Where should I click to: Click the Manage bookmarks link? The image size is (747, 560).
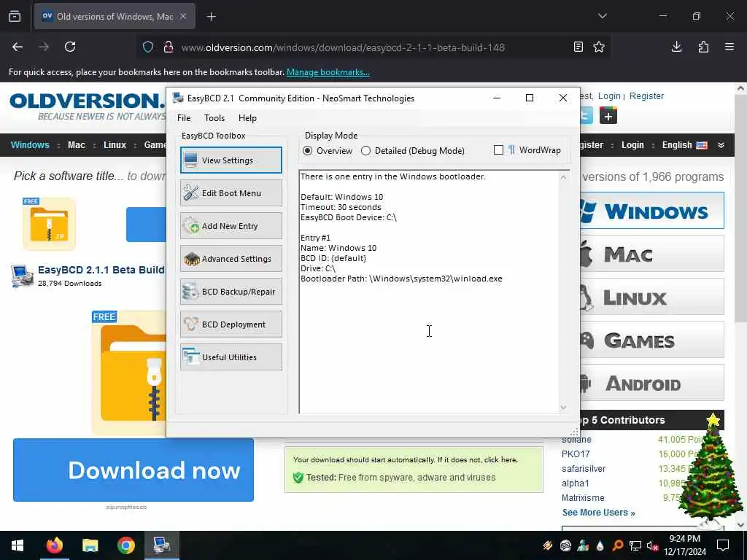[x=328, y=72]
